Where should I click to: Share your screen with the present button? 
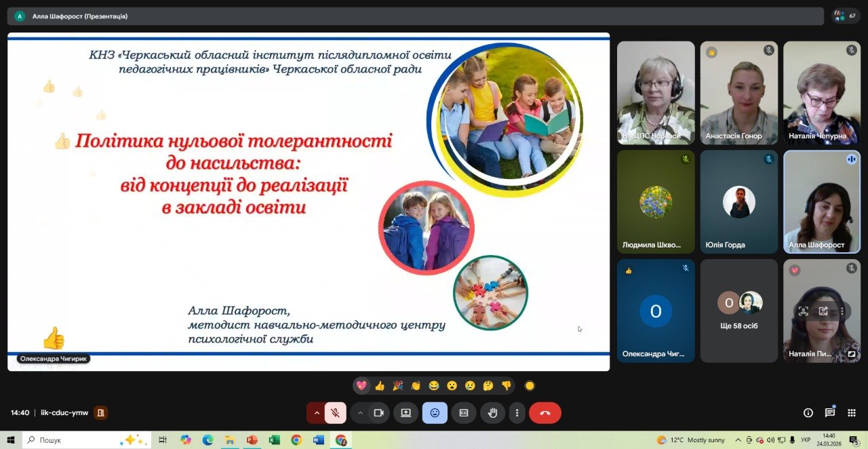(x=406, y=412)
